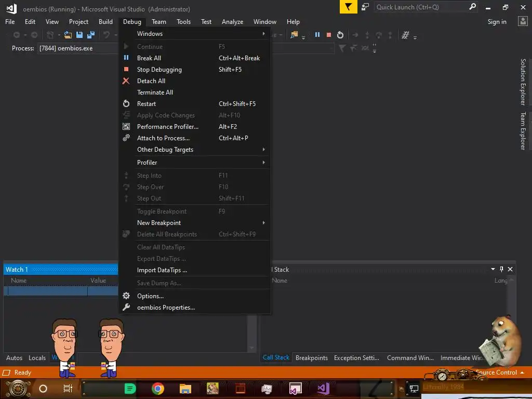The image size is (532, 399).
Task: Pin the Call Stack panel with pushpin
Action: point(501,269)
